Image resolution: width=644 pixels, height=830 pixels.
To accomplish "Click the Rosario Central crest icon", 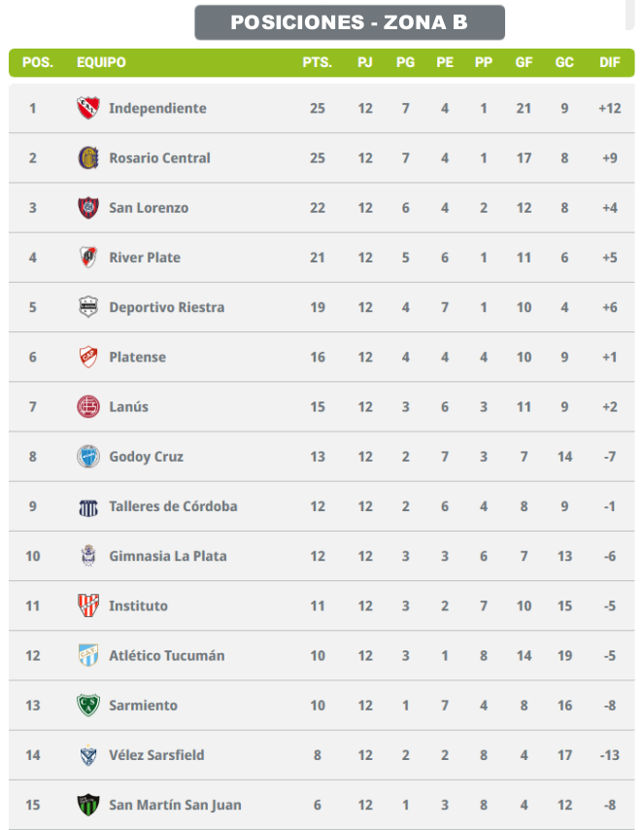I will 88,157.
